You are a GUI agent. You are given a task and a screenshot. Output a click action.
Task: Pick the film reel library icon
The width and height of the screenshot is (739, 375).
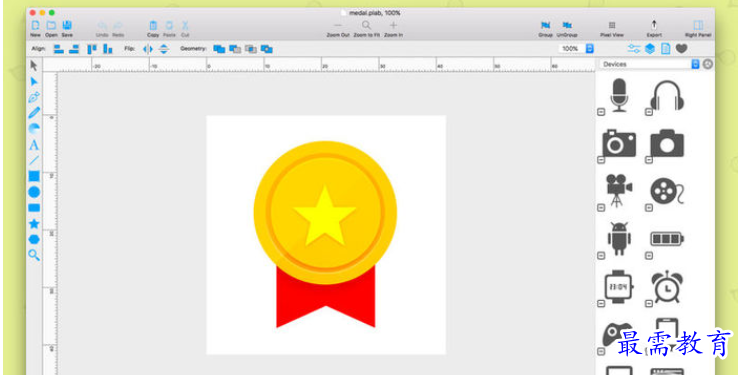pyautogui.click(x=666, y=191)
